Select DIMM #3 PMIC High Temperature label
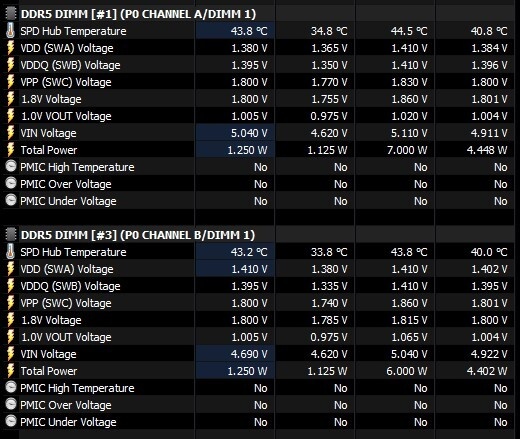This screenshot has width=520, height=439. 77,388
